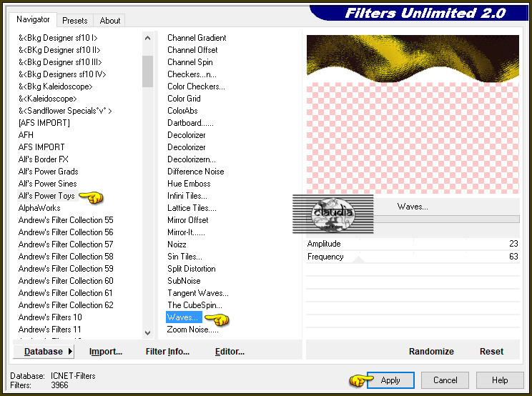
Task: Select Alf's Border FX category
Action: pos(44,159)
